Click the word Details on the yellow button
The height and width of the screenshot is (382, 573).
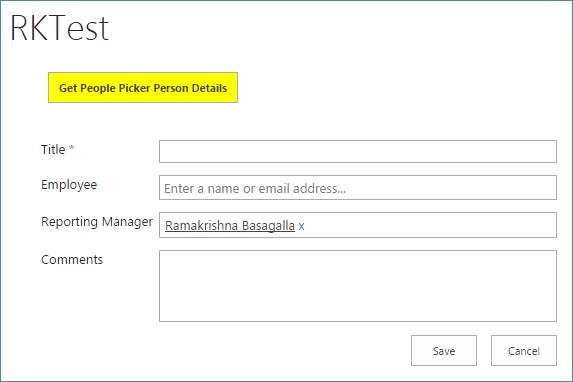point(209,88)
